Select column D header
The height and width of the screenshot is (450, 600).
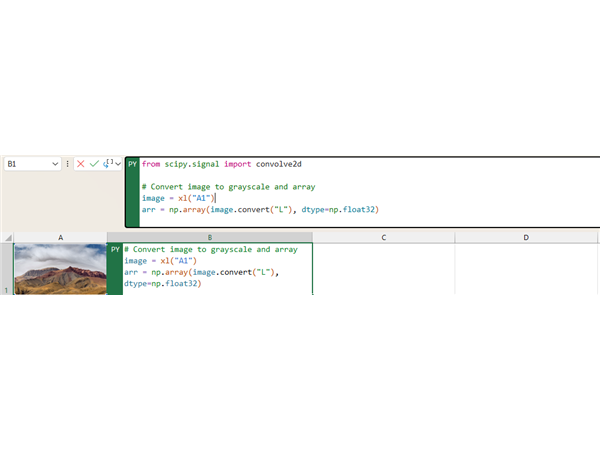tap(526, 237)
